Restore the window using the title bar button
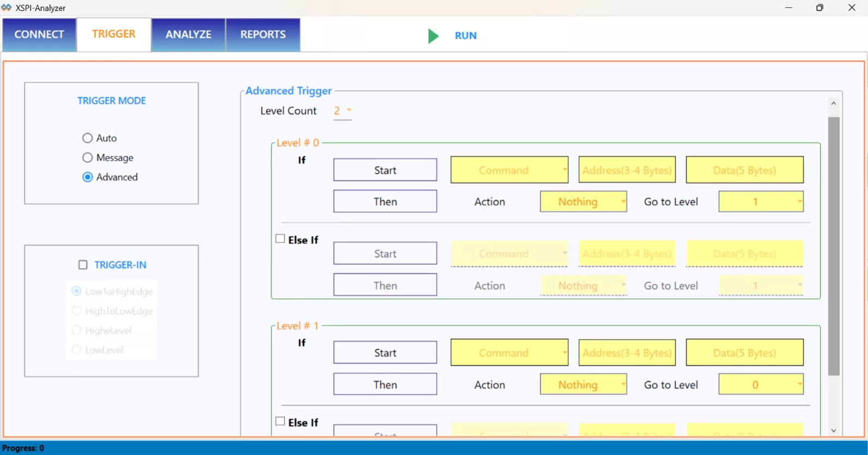The width and height of the screenshot is (868, 455). tap(819, 8)
